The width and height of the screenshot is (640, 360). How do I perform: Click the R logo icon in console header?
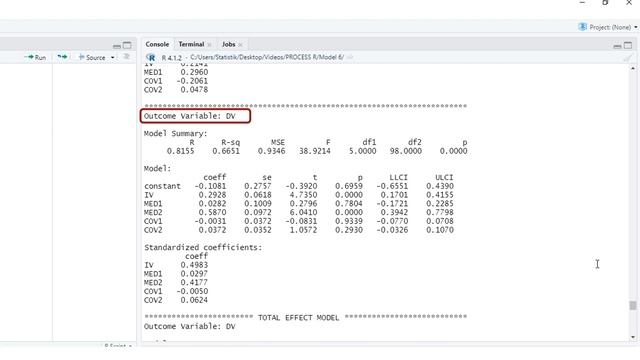(151, 57)
